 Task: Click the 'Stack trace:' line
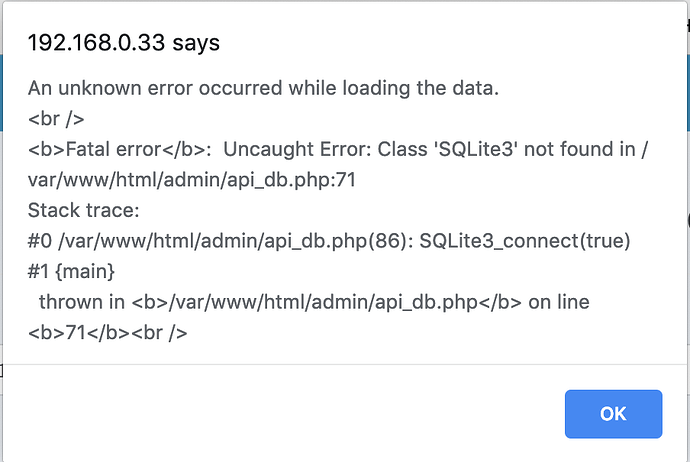(x=83, y=211)
